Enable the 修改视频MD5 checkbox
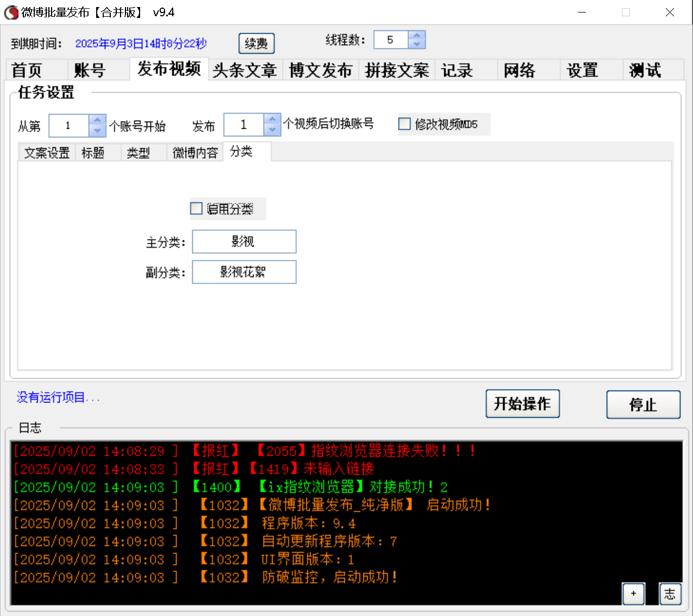 click(404, 124)
